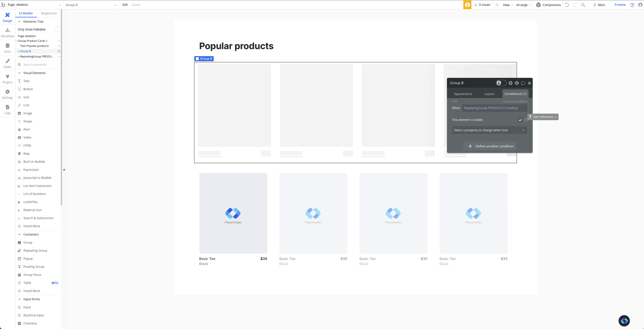Viewport: 644px width, 329px height.
Task: Click the undo arrow icon
Action: pyautogui.click(x=567, y=5)
